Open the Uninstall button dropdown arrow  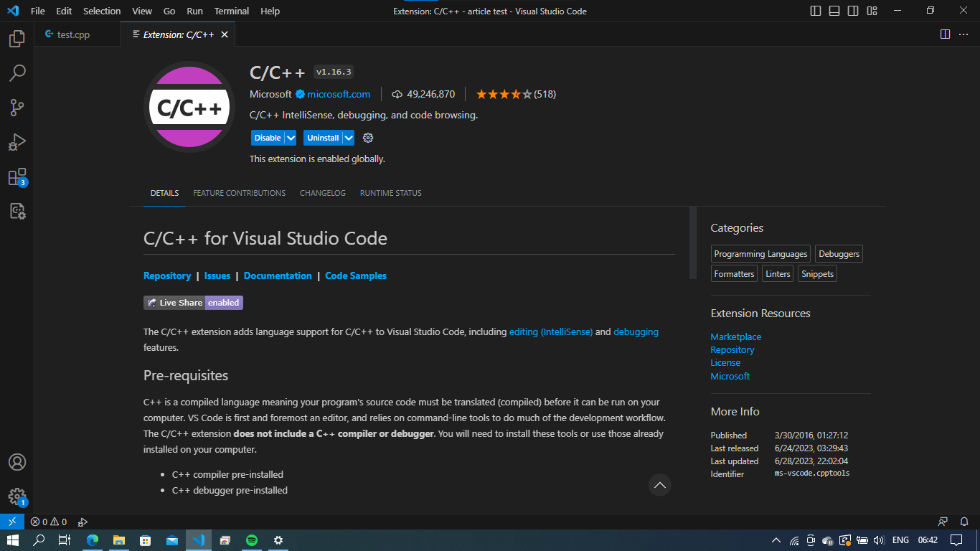[349, 138]
